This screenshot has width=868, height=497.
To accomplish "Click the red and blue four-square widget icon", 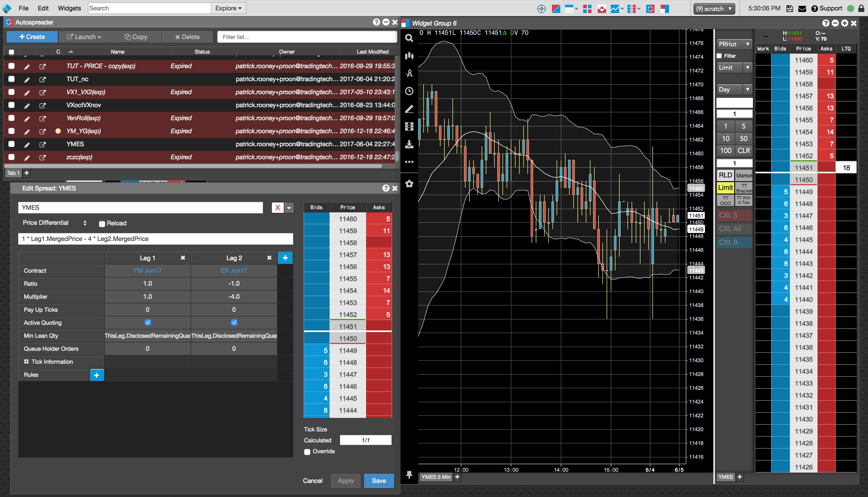I will click(587, 9).
